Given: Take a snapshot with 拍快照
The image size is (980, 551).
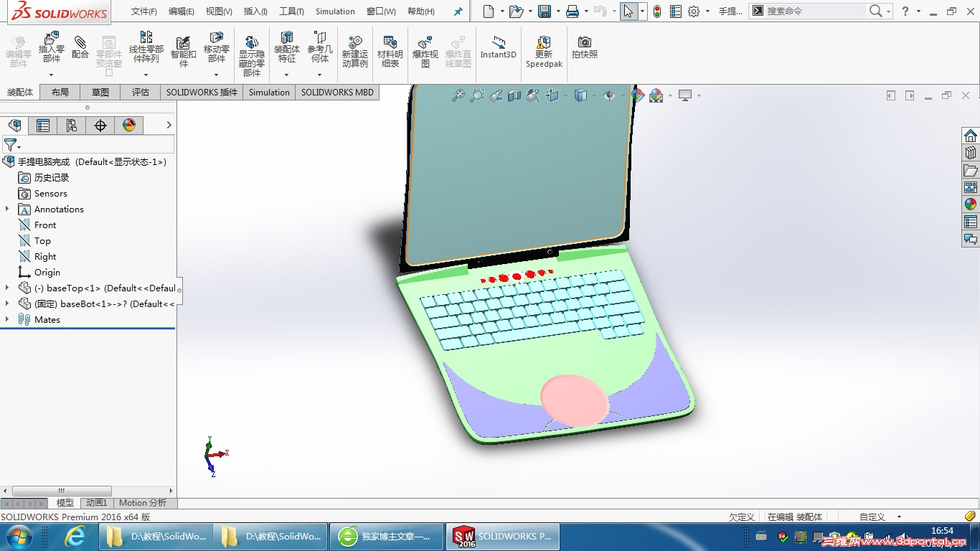Looking at the screenshot, I should (585, 47).
